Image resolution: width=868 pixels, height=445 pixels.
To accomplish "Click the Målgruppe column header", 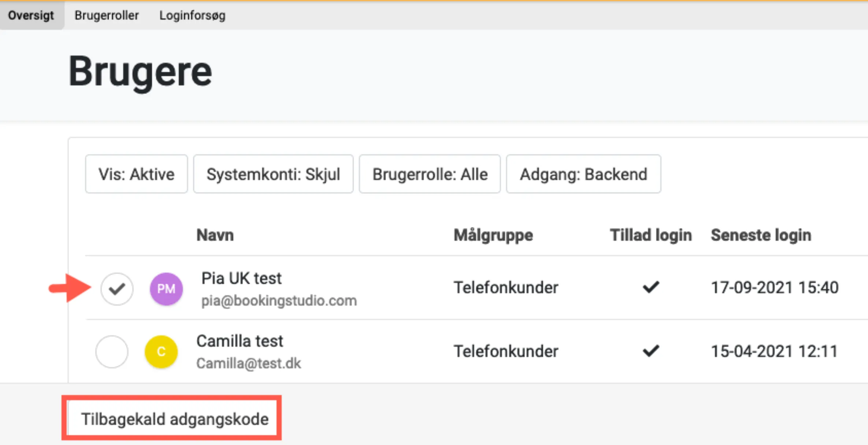I will pyautogui.click(x=493, y=235).
